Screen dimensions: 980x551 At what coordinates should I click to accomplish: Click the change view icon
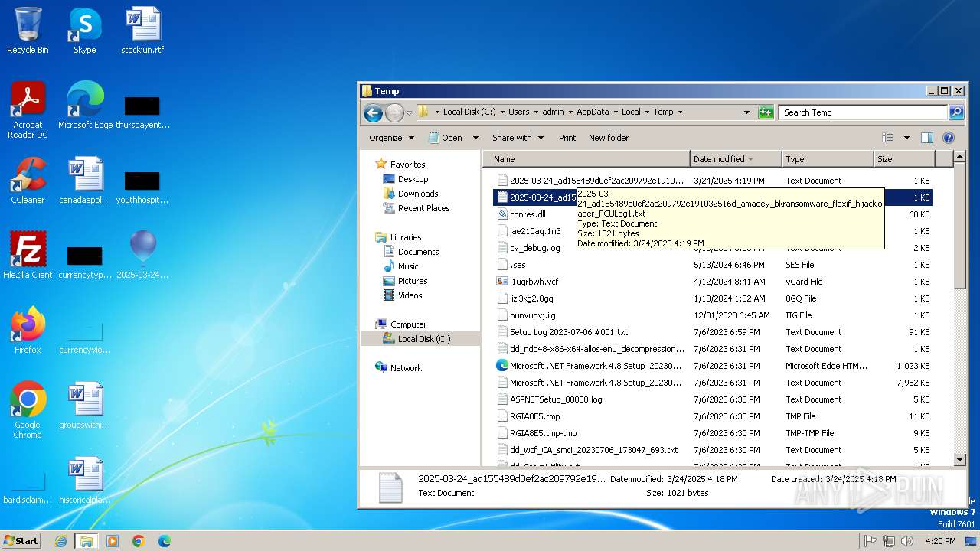pyautogui.click(x=888, y=138)
